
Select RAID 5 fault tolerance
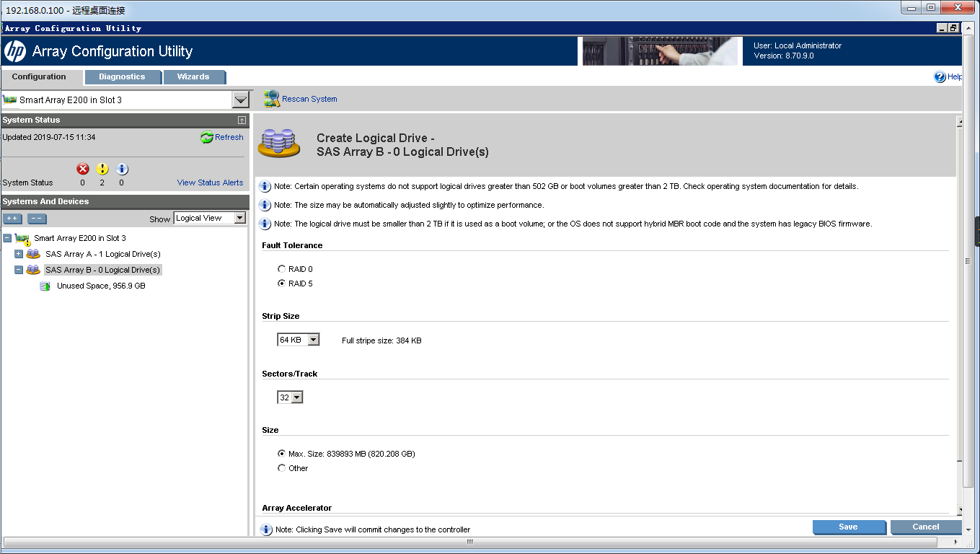click(x=281, y=283)
